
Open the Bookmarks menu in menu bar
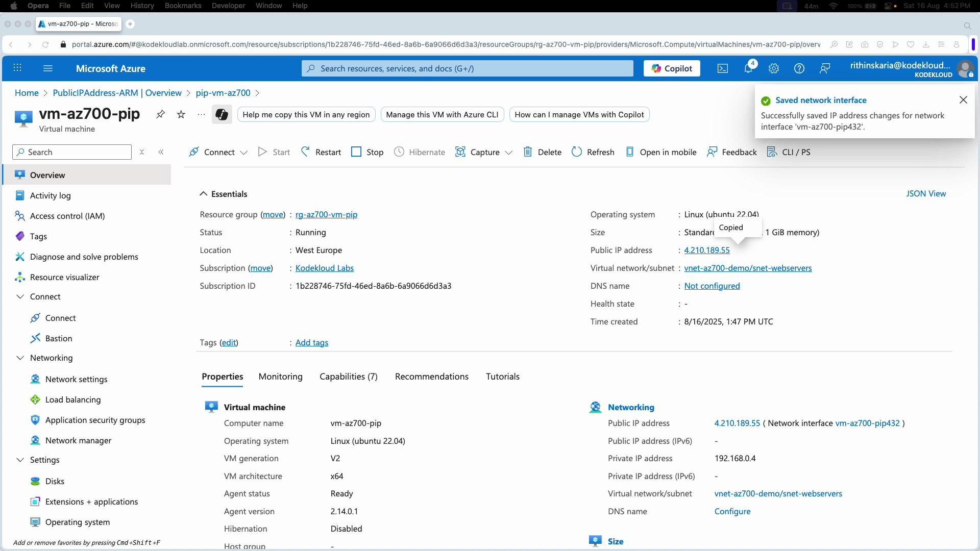[x=183, y=6]
